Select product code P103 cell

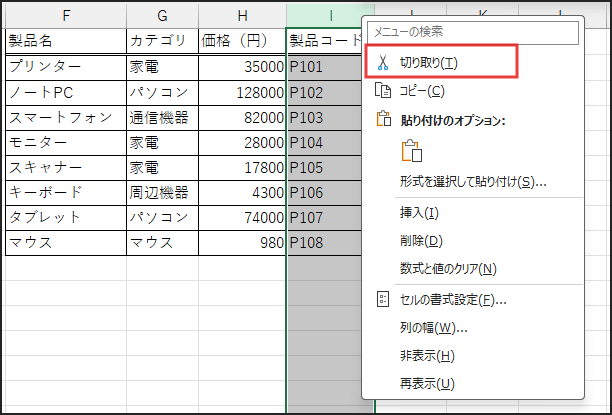[325, 118]
